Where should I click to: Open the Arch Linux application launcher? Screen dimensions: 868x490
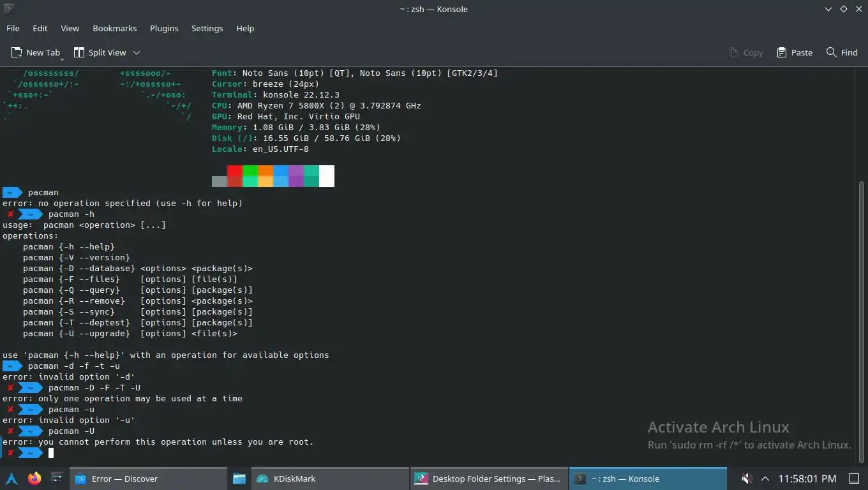11,478
